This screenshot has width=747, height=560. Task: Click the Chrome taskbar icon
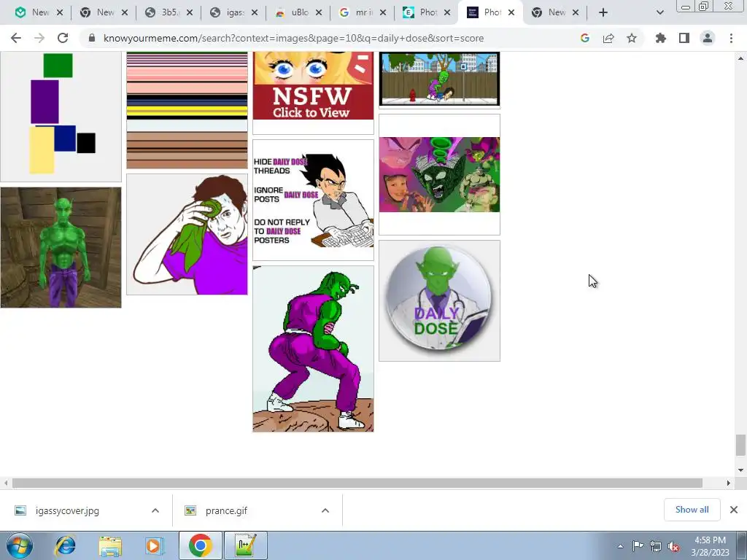pyautogui.click(x=200, y=545)
